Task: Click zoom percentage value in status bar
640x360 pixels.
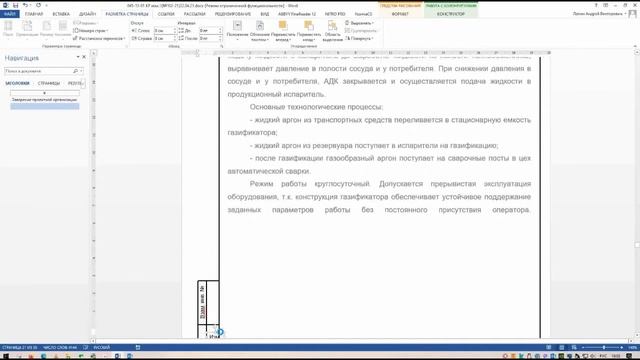Action: click(633, 347)
